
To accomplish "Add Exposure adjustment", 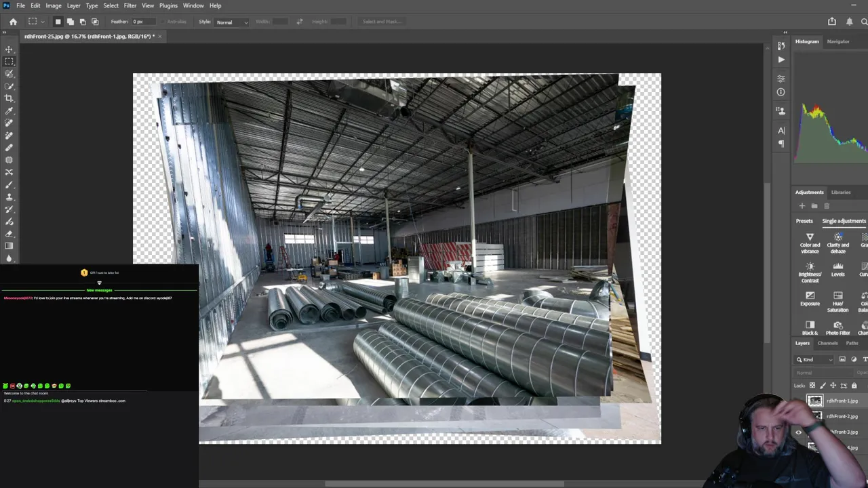I will click(810, 299).
